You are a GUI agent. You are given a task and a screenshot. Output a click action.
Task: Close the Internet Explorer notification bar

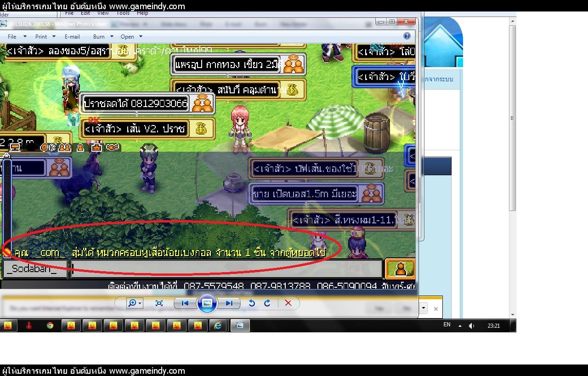tap(436, 309)
